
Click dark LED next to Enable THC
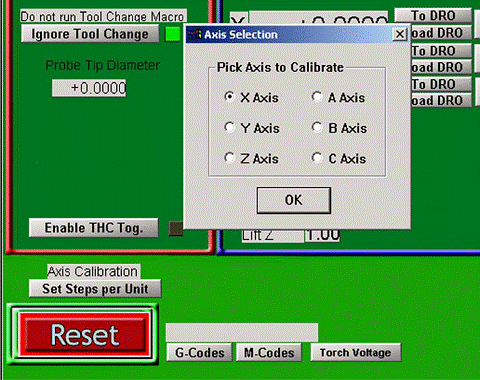[176, 228]
